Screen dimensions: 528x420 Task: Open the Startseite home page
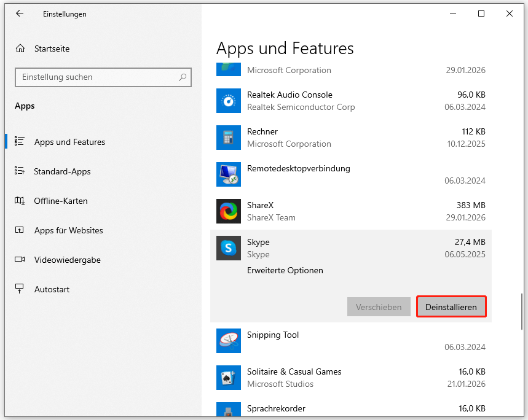click(x=52, y=49)
